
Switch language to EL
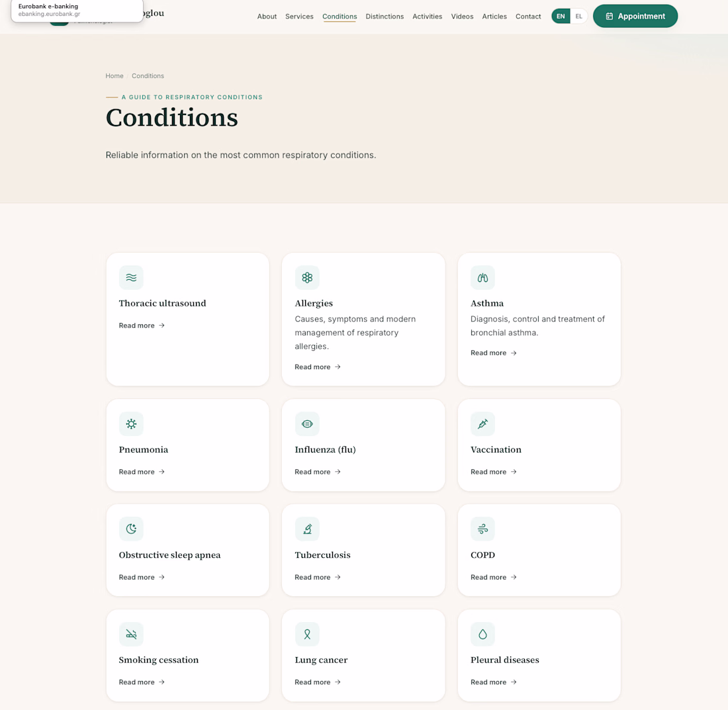[578, 17]
